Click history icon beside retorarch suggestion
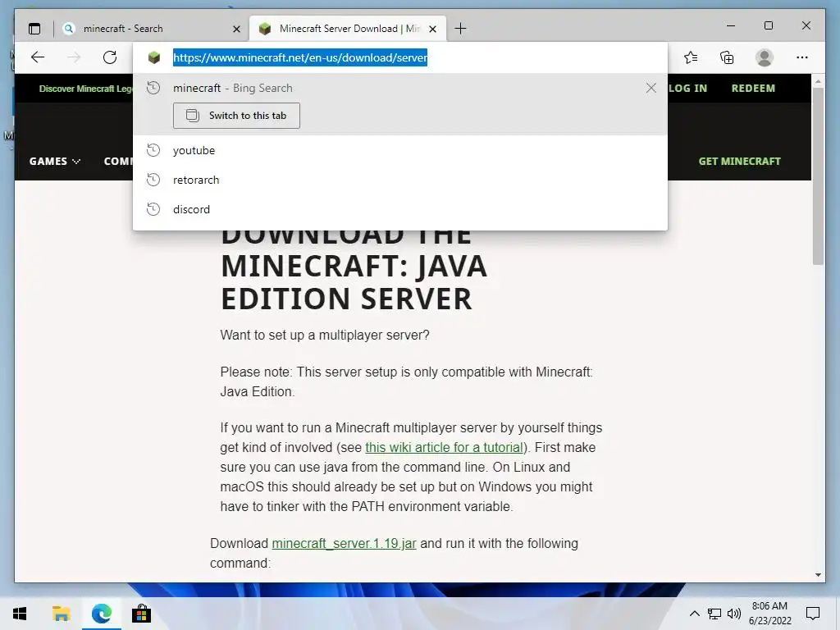The height and width of the screenshot is (630, 840). point(153,180)
